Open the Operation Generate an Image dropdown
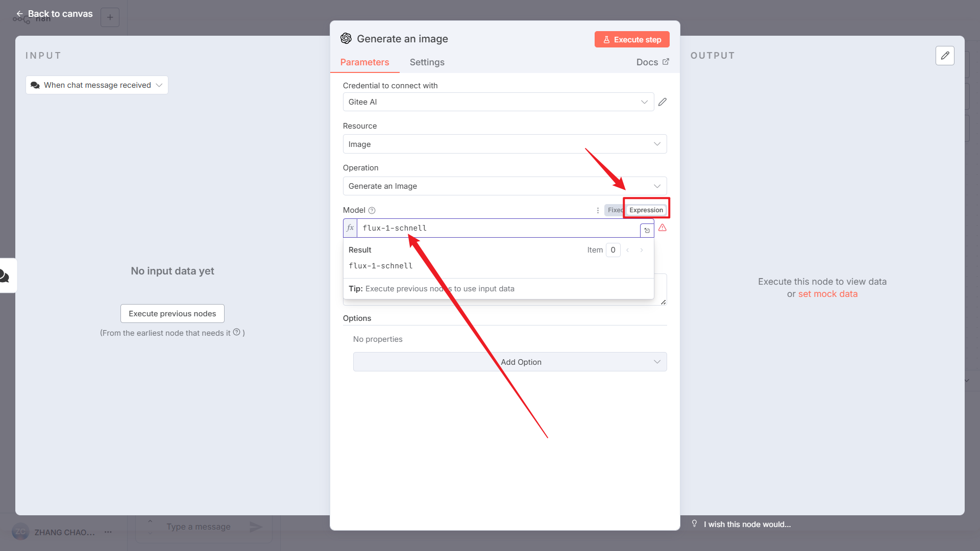Screen dimensions: 980x551 pyautogui.click(x=504, y=186)
